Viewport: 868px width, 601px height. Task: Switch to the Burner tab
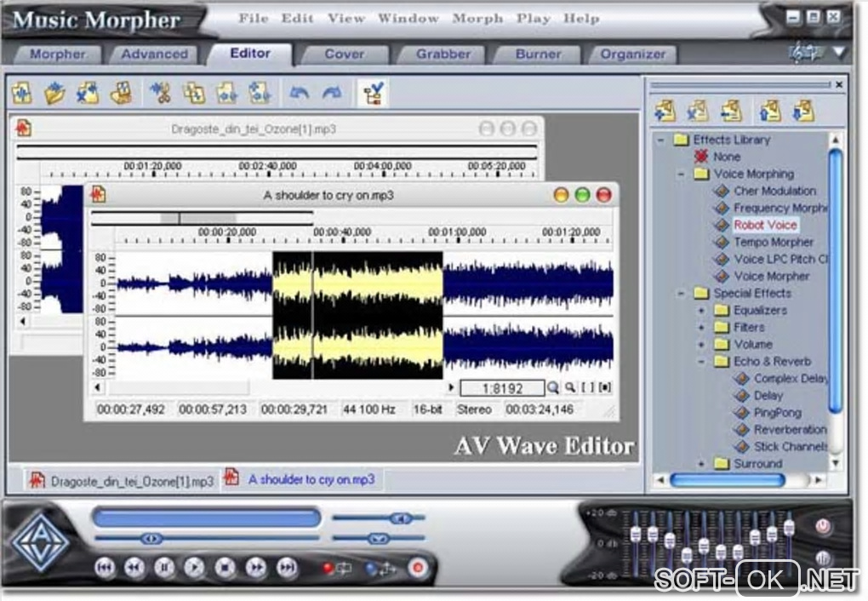click(x=538, y=54)
